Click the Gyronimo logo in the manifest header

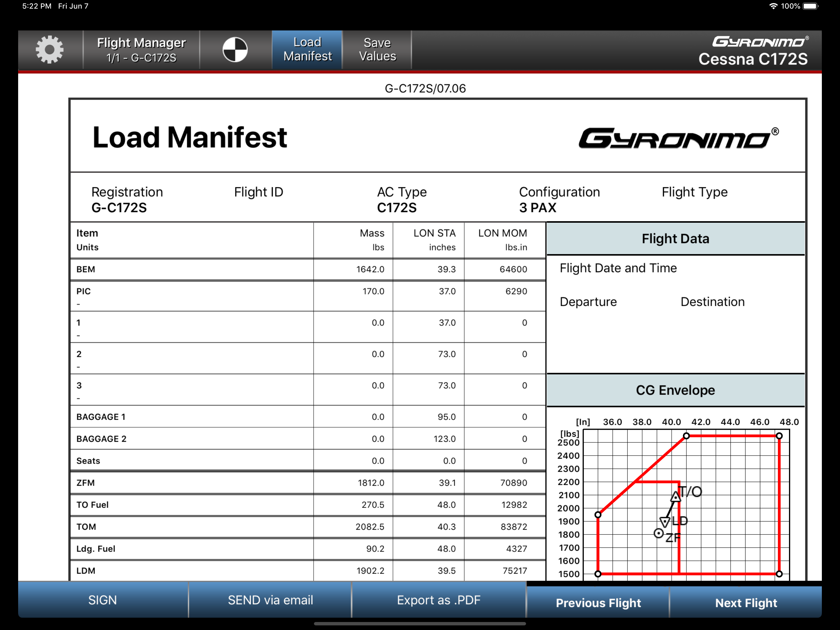click(x=678, y=138)
